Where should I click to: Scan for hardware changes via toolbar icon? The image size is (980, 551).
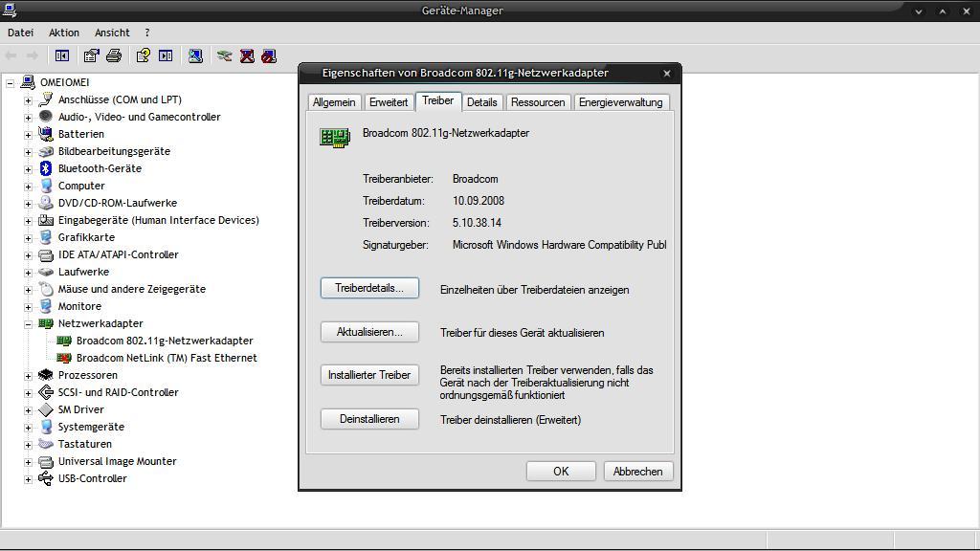click(x=195, y=55)
